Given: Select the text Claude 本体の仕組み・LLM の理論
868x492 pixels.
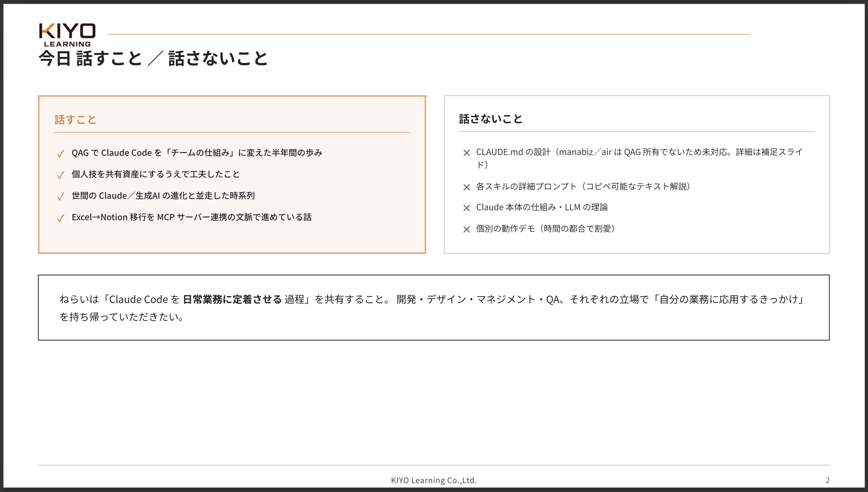Looking at the screenshot, I should (542, 207).
